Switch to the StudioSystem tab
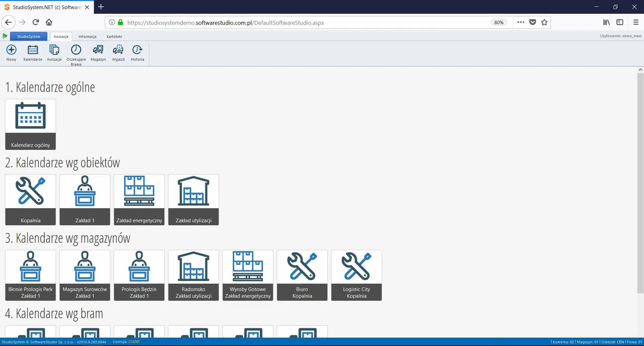Image resolution: width=644 pixels, height=346 pixels. pyautogui.click(x=29, y=37)
